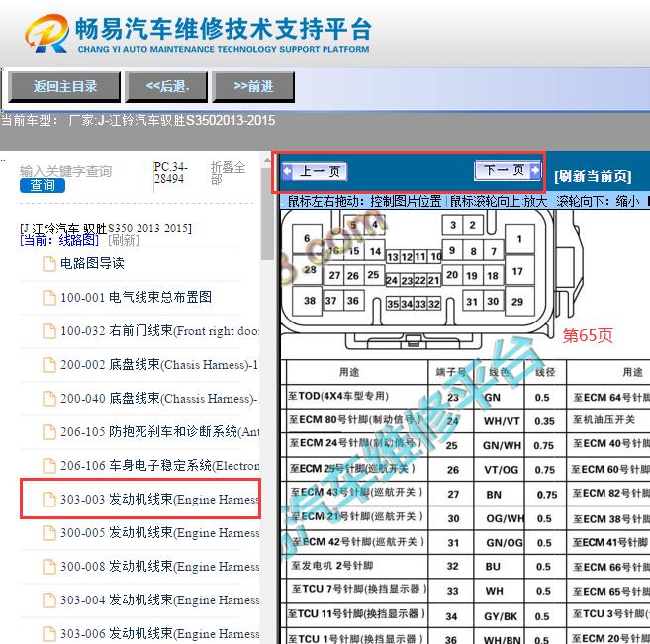This screenshot has height=644, width=650.
Task: Open 300-005 发动机线束 item
Action: [160, 532]
